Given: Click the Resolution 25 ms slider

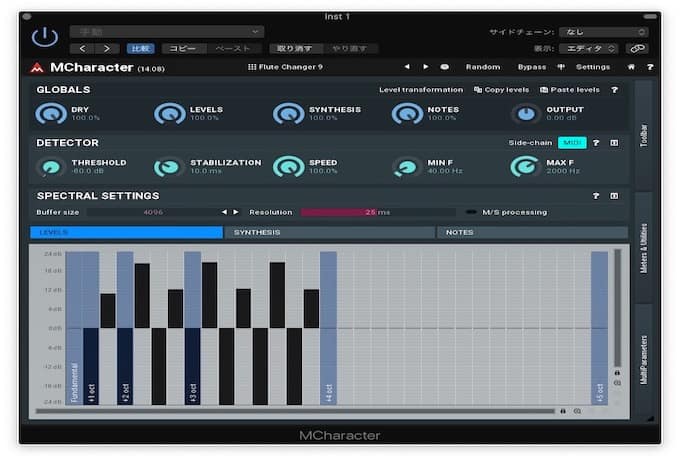Looking at the screenshot, I should (x=377, y=212).
